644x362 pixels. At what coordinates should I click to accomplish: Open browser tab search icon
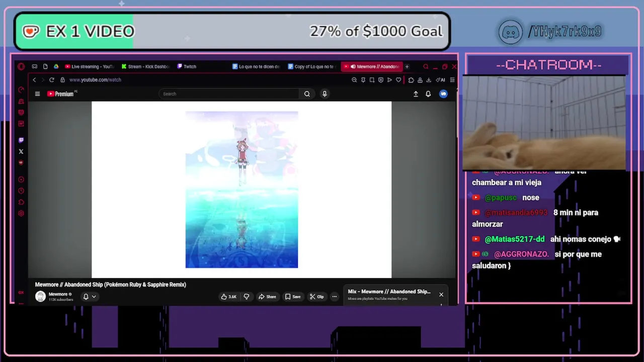point(426,66)
